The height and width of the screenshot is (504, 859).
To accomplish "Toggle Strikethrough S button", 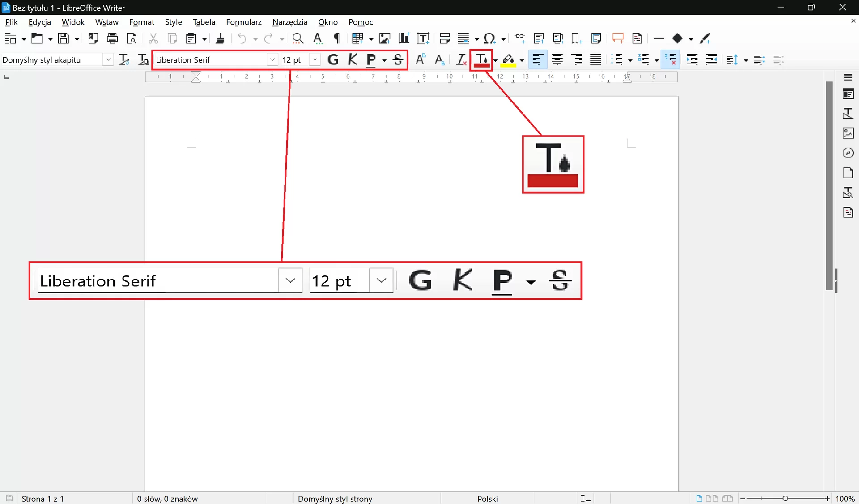I will click(398, 59).
